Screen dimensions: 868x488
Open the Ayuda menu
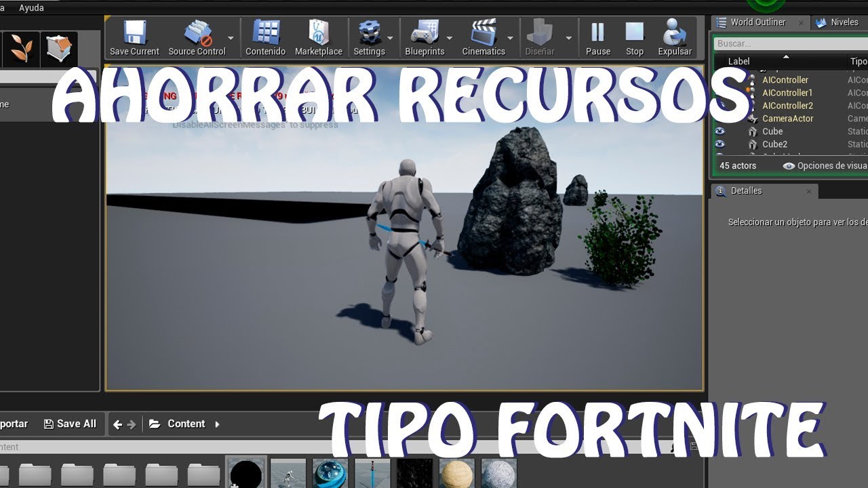click(x=31, y=8)
